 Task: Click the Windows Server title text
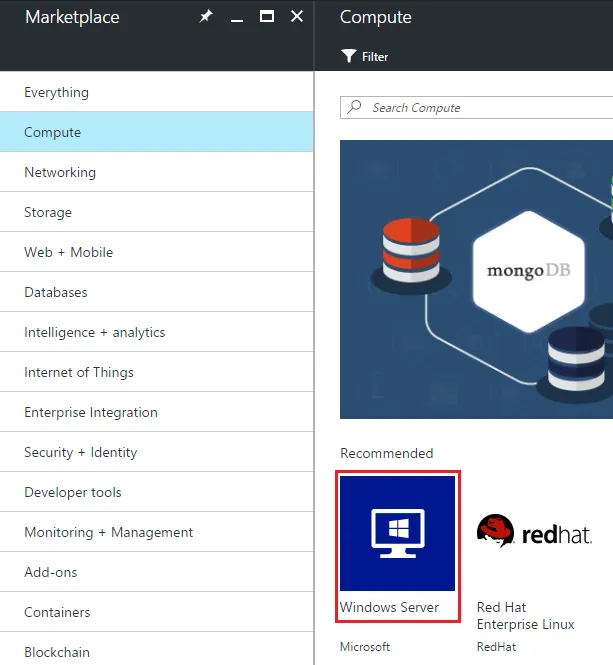389,607
